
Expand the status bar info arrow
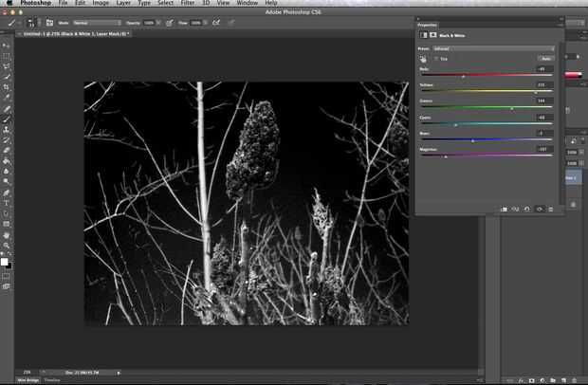[119, 373]
